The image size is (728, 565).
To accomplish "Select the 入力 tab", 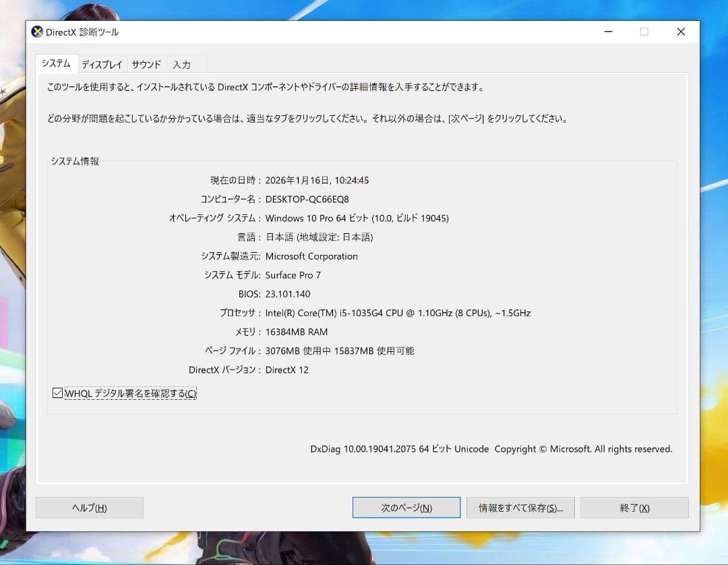I will point(183,64).
